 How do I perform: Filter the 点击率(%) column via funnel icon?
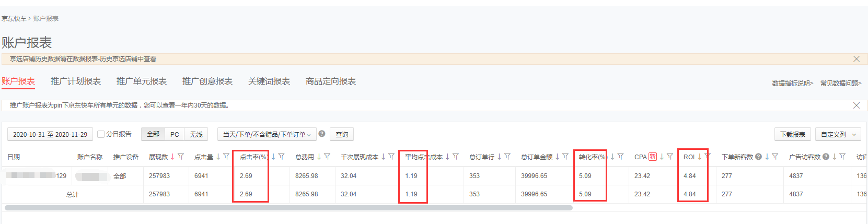(281, 157)
